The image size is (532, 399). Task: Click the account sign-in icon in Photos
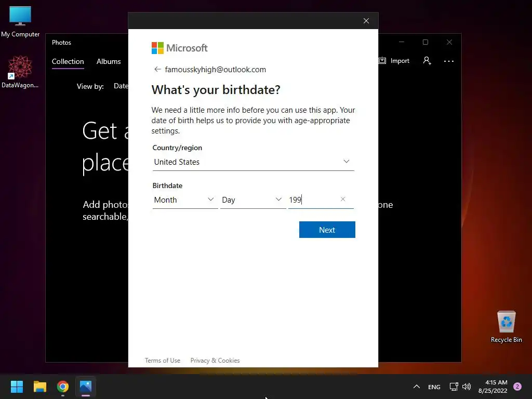(x=427, y=61)
